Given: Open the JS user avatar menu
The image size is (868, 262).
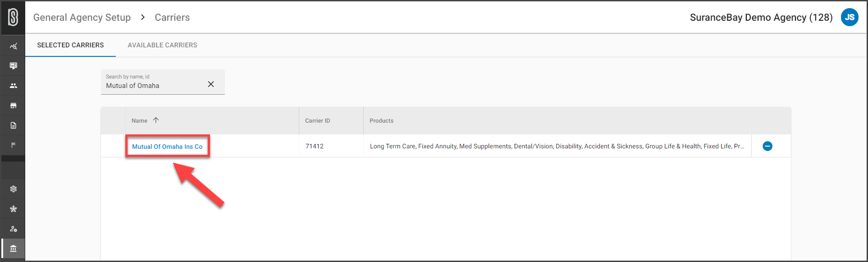Looking at the screenshot, I should pyautogui.click(x=850, y=17).
